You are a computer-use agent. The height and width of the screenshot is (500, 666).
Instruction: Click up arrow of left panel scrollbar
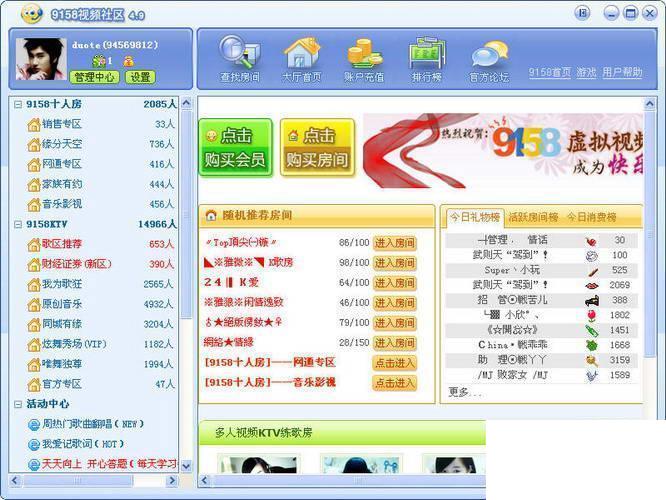[x=186, y=103]
